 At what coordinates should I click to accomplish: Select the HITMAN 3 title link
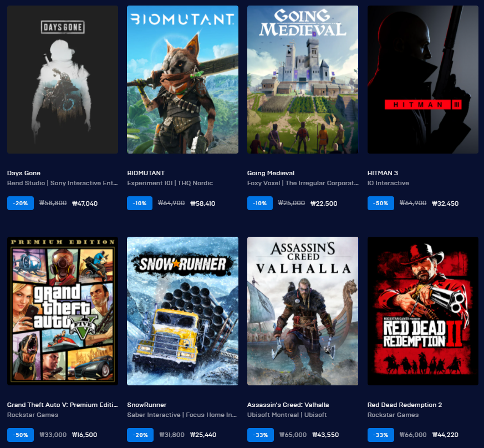click(383, 173)
